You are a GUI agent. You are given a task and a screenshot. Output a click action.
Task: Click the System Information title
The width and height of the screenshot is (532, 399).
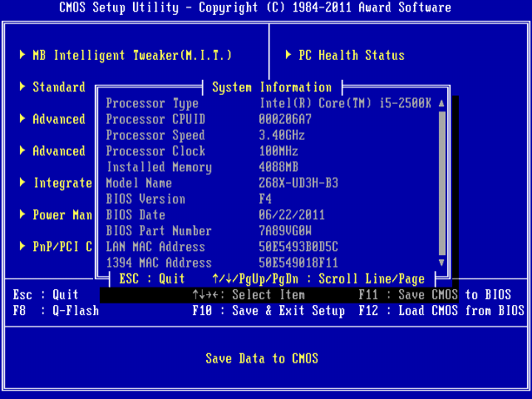point(272,87)
